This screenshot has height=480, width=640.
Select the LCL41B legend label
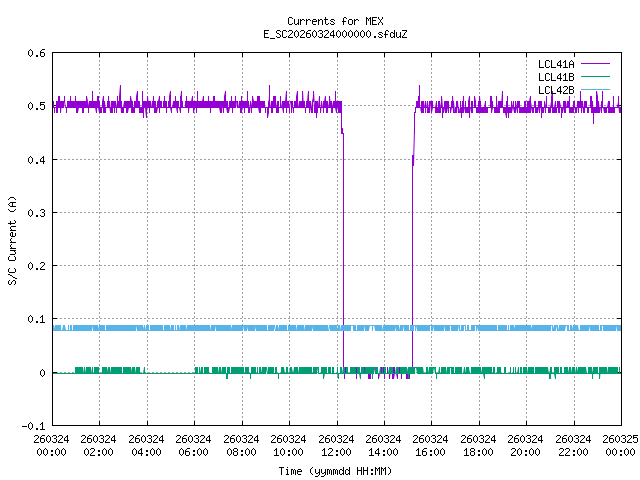[555, 77]
